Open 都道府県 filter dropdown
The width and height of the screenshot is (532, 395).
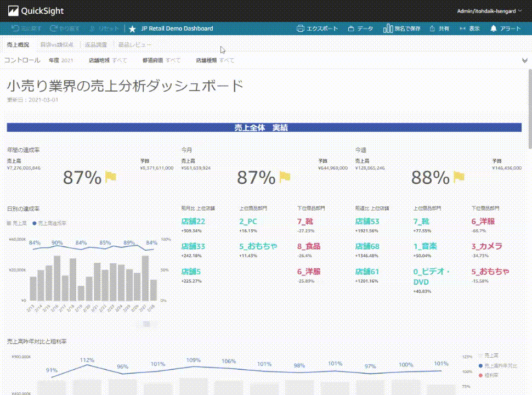[161, 60]
